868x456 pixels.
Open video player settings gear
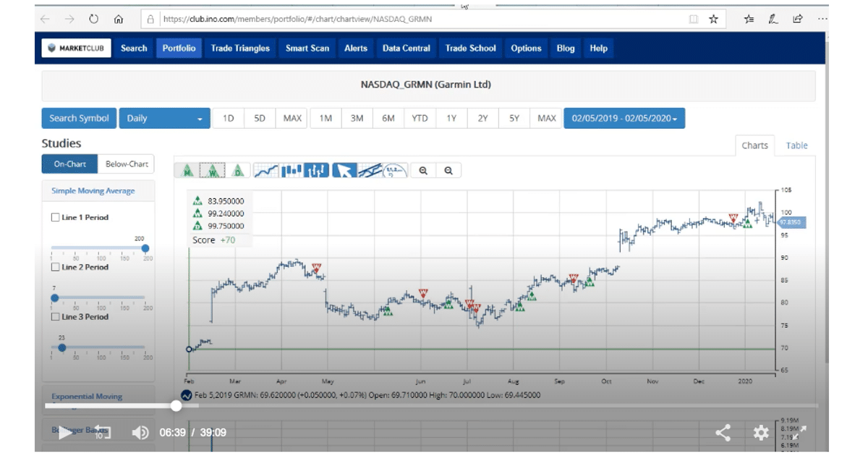pos(761,433)
